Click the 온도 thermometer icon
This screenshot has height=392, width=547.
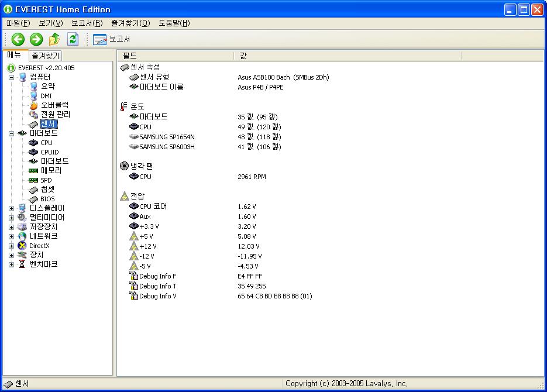(123, 106)
